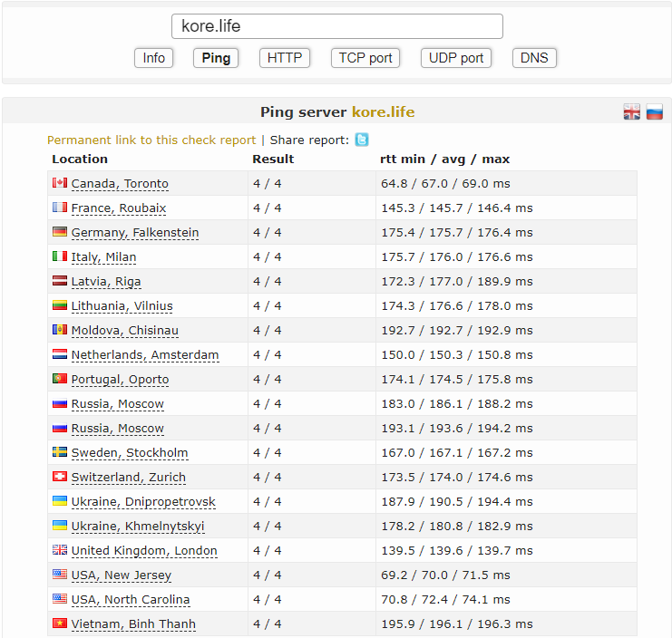Image resolution: width=672 pixels, height=638 pixels.
Task: Open the Info check
Action: point(154,58)
